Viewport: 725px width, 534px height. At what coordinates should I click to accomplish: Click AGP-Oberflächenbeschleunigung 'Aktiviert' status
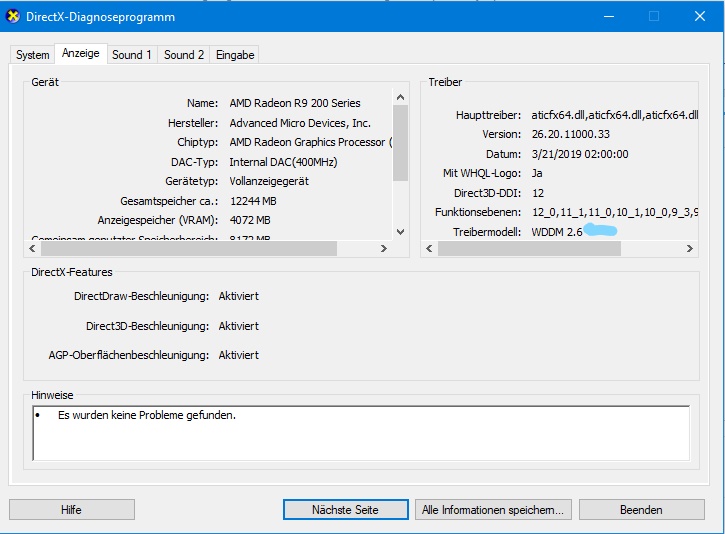(x=239, y=355)
